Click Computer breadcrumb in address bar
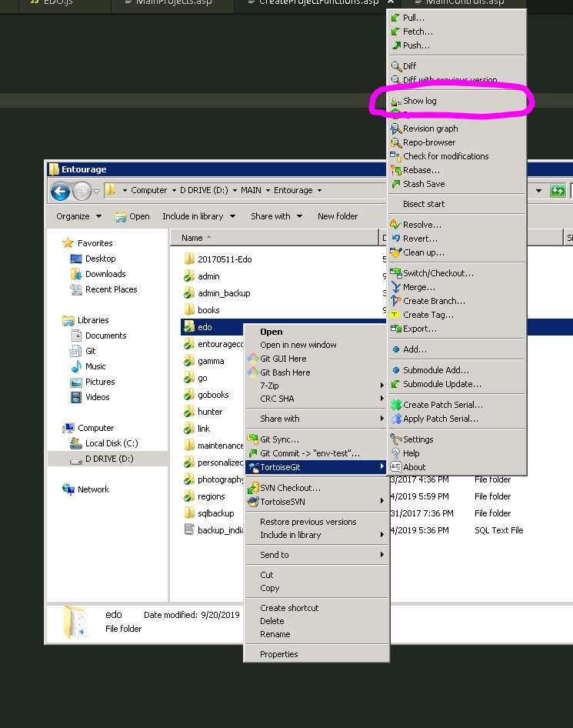573x728 pixels. click(149, 190)
